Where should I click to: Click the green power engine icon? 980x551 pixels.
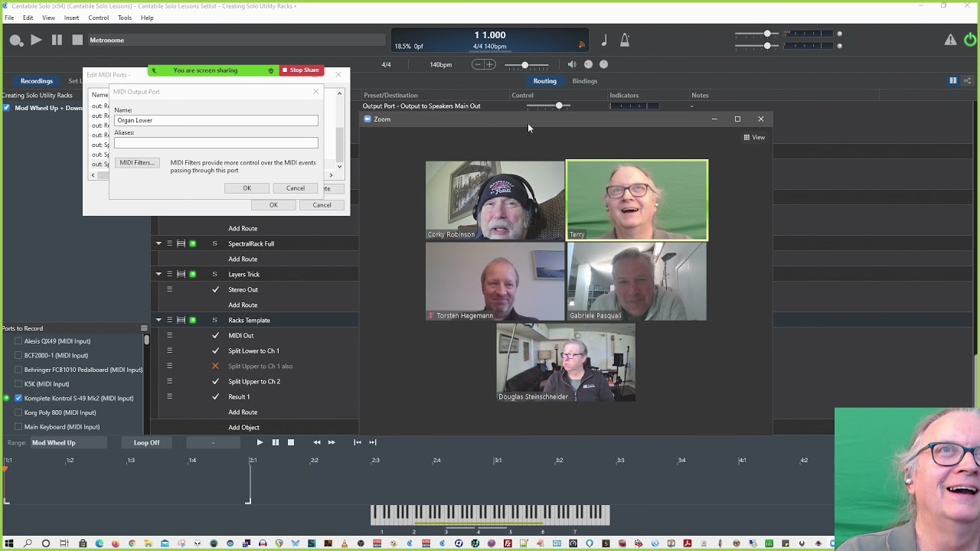tap(970, 40)
